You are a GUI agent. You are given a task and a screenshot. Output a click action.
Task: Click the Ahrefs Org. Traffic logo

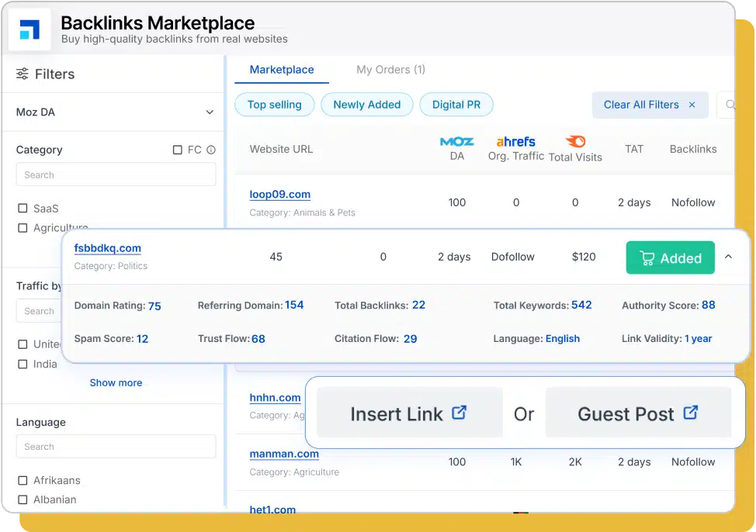point(516,142)
